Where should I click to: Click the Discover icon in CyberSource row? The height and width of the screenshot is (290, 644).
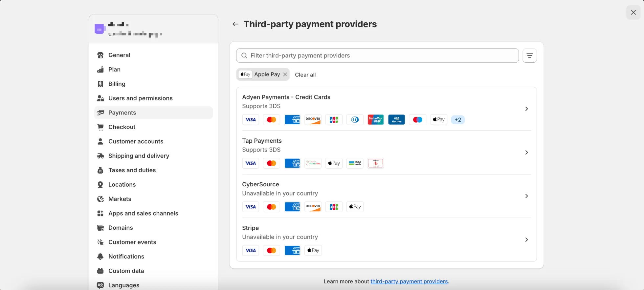click(313, 207)
